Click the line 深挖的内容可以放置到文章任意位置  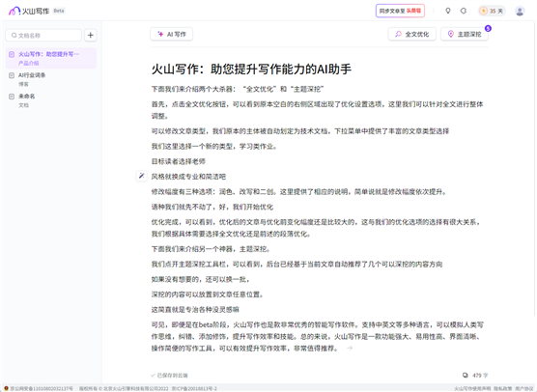pyautogui.click(x=207, y=294)
